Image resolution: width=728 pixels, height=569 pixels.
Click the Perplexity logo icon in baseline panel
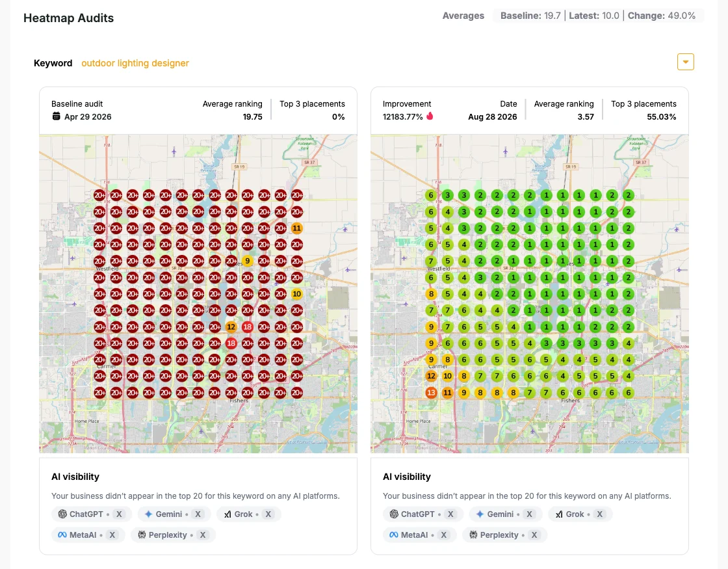[142, 535]
